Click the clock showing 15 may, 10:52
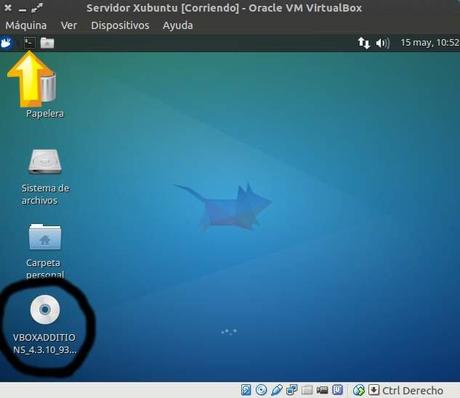This screenshot has height=398, width=460. (430, 43)
